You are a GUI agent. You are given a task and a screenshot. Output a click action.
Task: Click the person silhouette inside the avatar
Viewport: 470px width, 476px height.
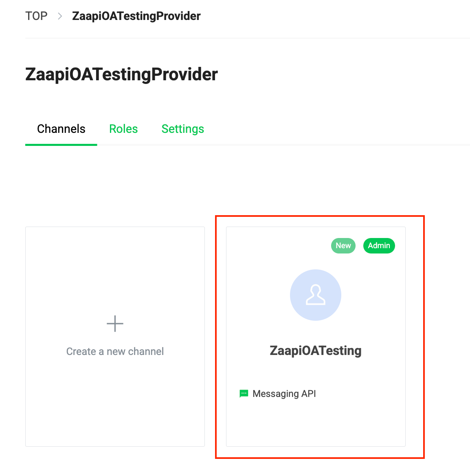tap(316, 295)
